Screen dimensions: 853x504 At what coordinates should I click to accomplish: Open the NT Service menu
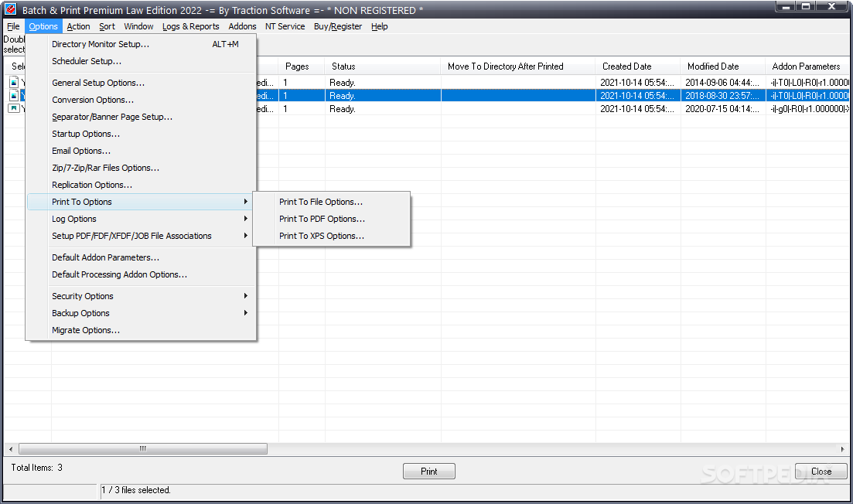285,26
